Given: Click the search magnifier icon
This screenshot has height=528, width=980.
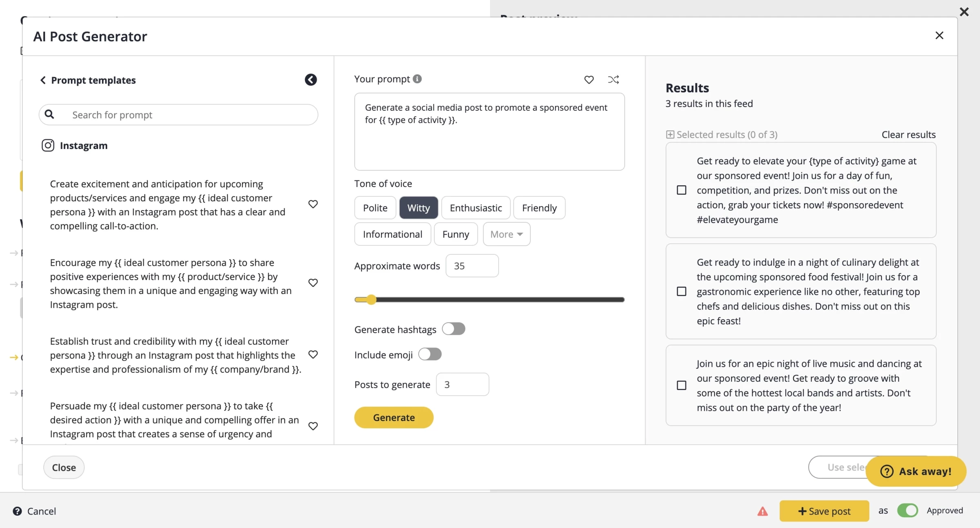Looking at the screenshot, I should coord(49,114).
